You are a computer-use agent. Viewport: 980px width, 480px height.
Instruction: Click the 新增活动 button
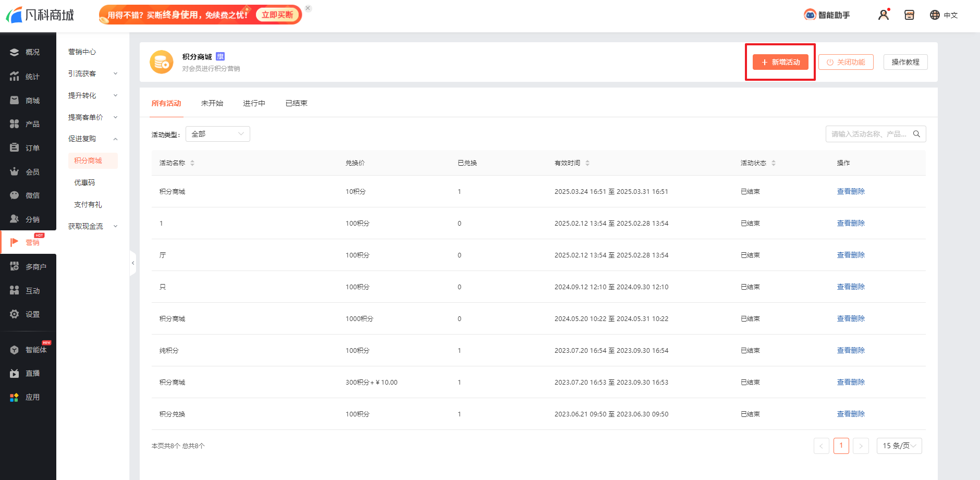pyautogui.click(x=780, y=62)
